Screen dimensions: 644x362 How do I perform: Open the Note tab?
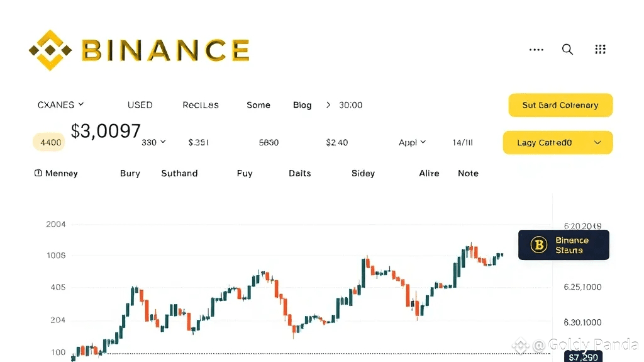pyautogui.click(x=468, y=173)
